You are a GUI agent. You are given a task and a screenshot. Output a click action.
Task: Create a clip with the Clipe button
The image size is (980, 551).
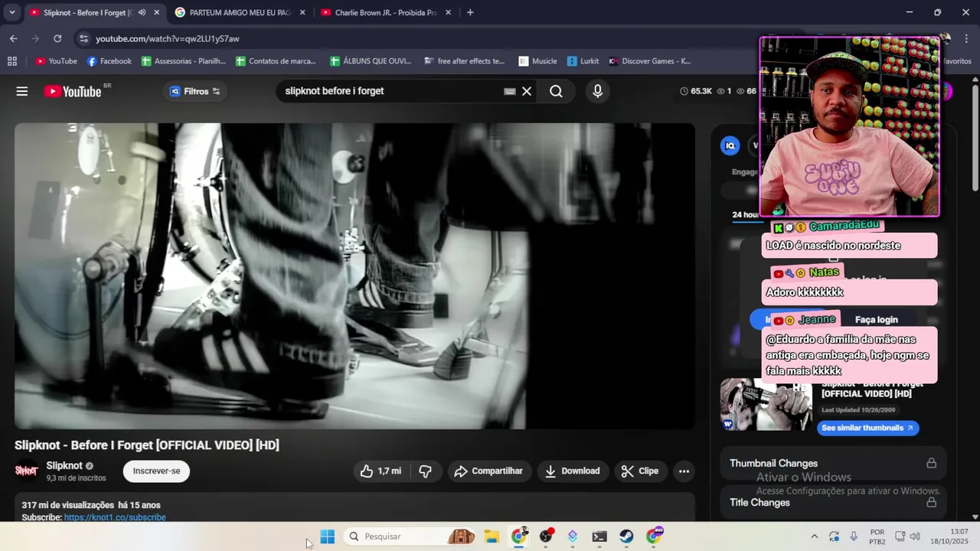pyautogui.click(x=640, y=471)
